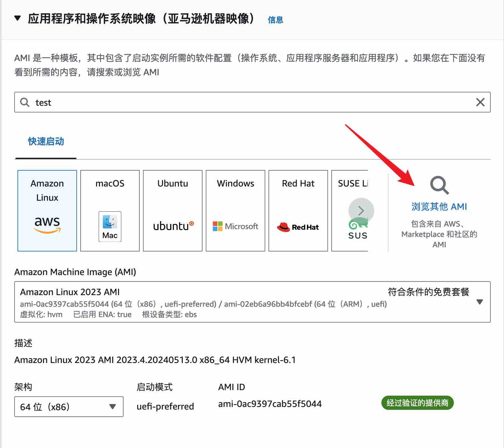
Task: Select the macOS AMI card
Action: pos(110,211)
